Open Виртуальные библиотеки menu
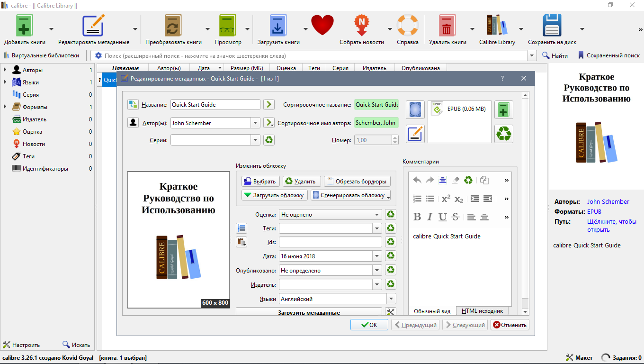Screen dimensions: 644x364 tap(42, 55)
